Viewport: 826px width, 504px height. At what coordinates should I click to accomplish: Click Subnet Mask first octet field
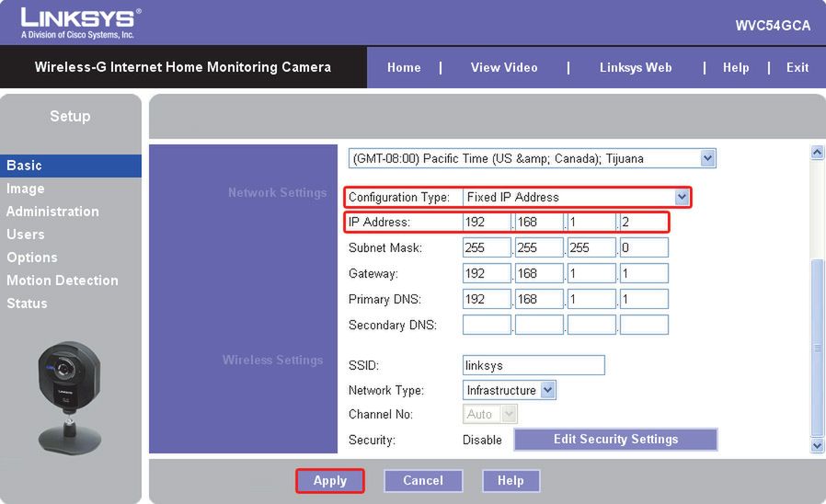pos(487,247)
